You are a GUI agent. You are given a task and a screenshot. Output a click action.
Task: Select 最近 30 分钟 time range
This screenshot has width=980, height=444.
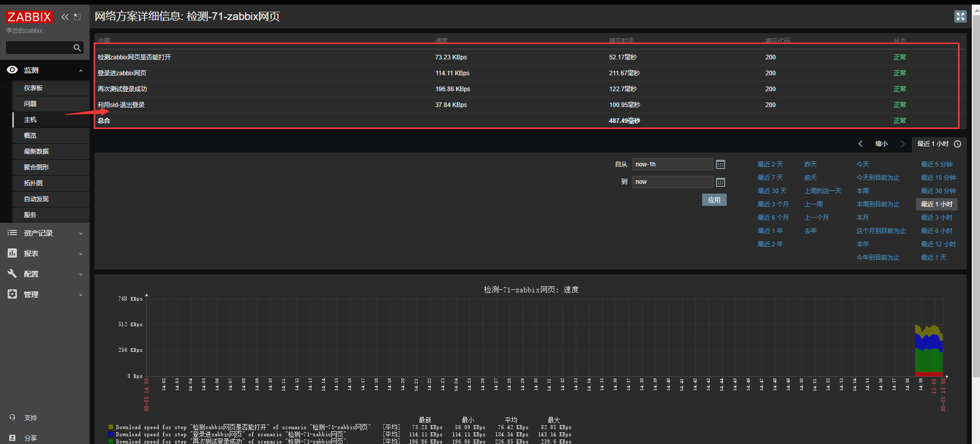coord(938,191)
